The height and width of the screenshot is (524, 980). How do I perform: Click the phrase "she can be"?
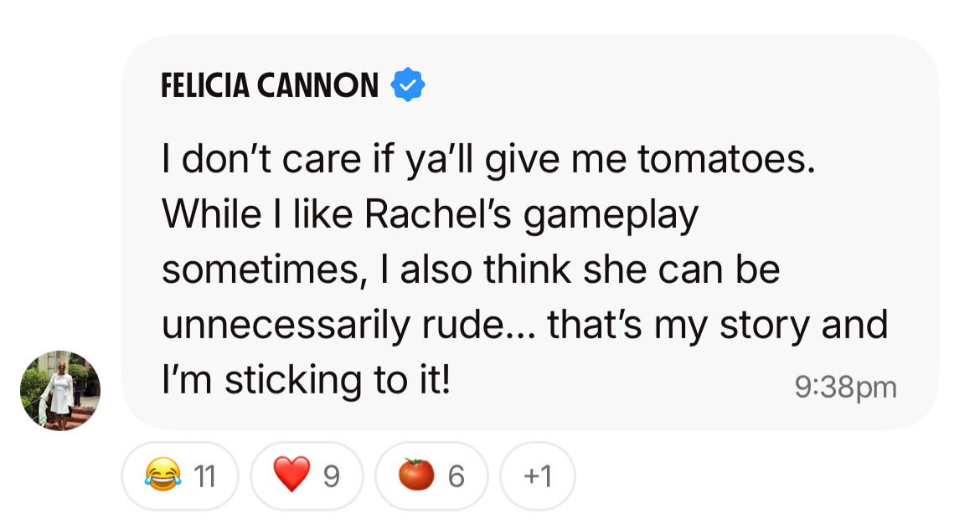[x=681, y=270]
